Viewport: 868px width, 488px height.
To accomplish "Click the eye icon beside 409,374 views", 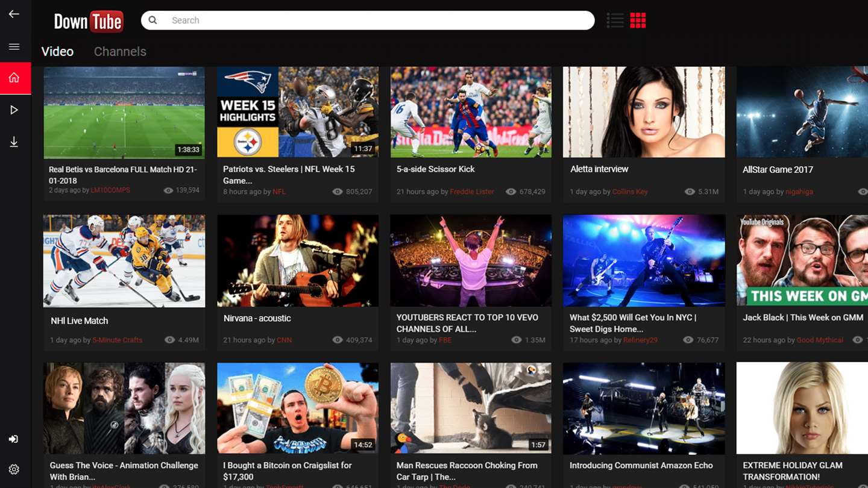I will tap(338, 340).
